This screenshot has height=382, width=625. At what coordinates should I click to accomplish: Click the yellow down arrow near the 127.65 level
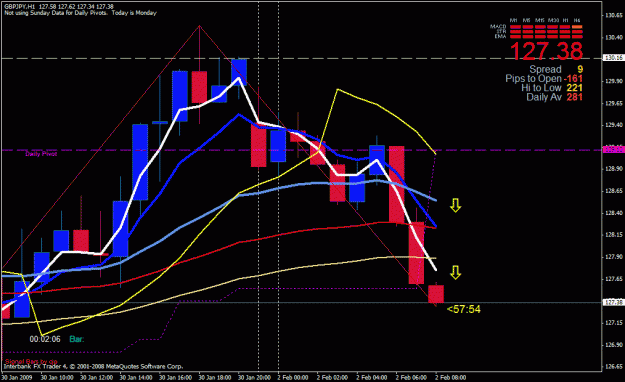click(x=456, y=272)
